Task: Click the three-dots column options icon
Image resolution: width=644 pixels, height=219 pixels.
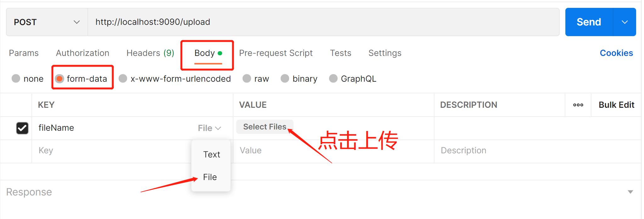Action: [x=578, y=105]
